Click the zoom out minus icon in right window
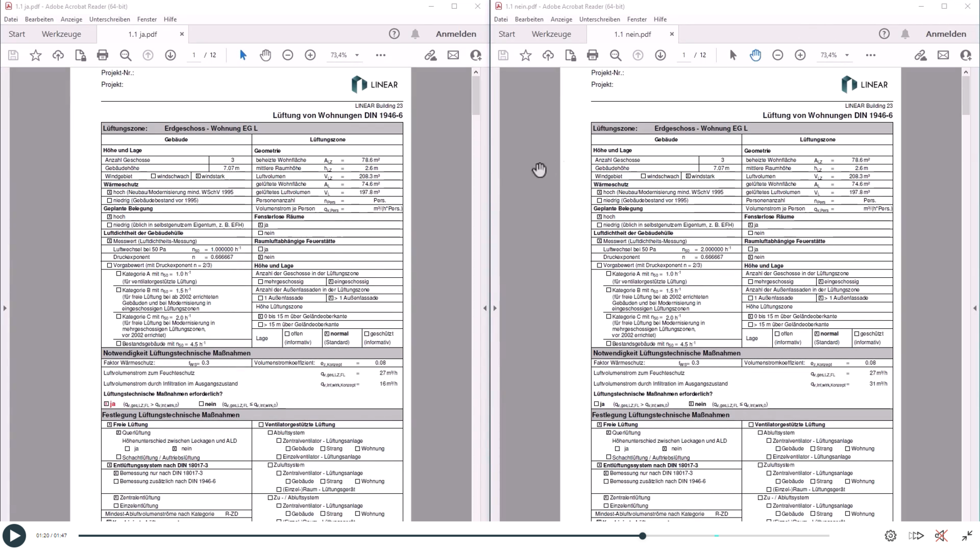980x550 pixels. pyautogui.click(x=777, y=55)
